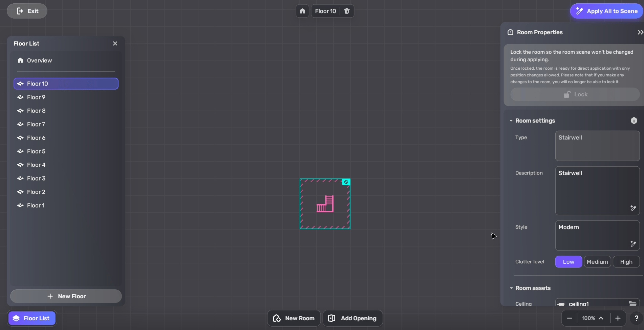Delete Floor 10 with trash icon
This screenshot has width=644, height=330.
coord(347,11)
